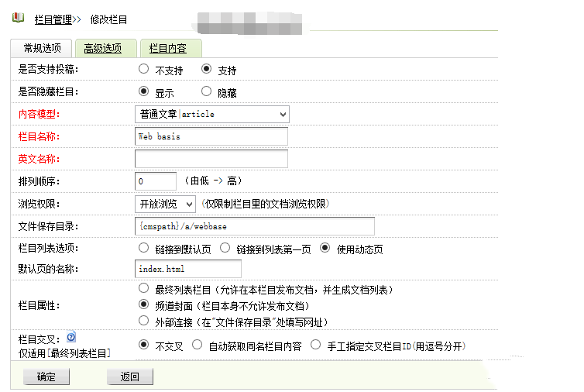
Task: Select 最终列表栏目 as 栏目属性
Action: pos(143,289)
